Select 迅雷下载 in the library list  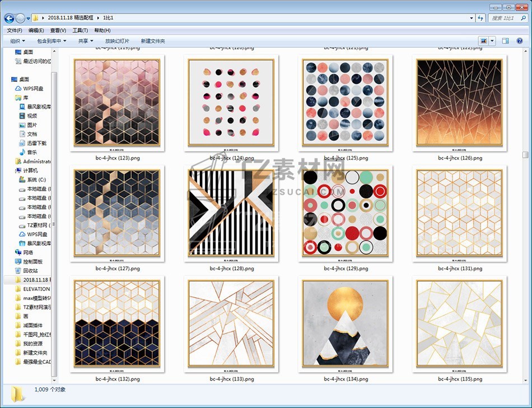tap(36, 143)
